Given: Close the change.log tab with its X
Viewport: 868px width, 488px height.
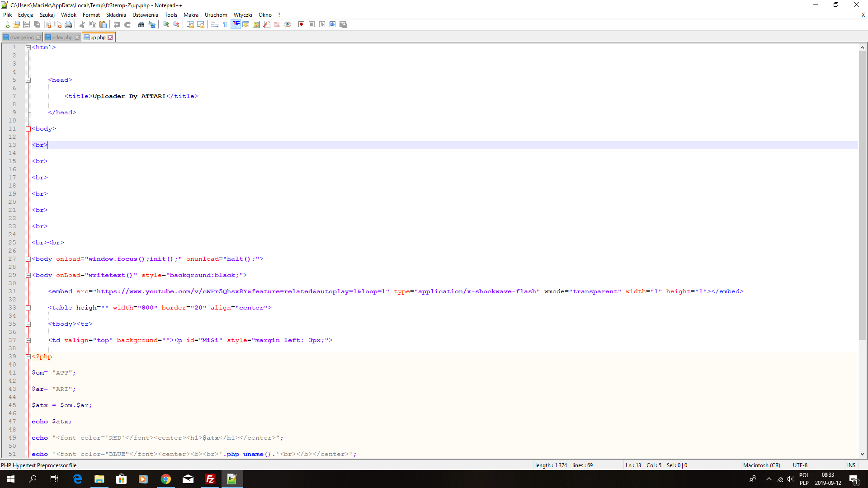Looking at the screenshot, I should [38, 38].
